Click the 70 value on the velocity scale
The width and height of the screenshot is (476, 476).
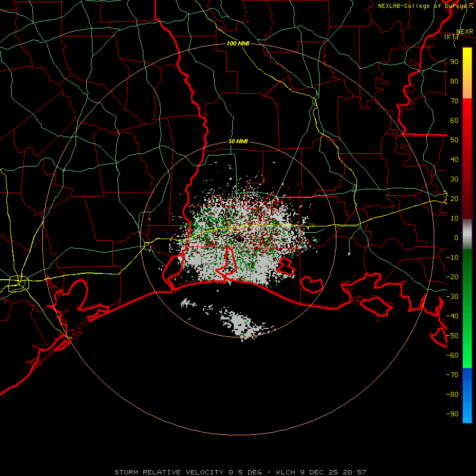454,101
